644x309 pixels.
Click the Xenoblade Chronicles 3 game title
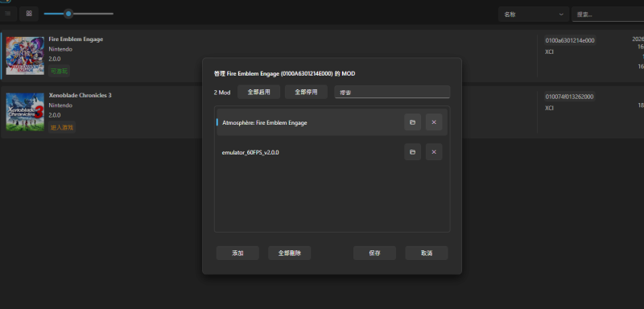coord(80,95)
